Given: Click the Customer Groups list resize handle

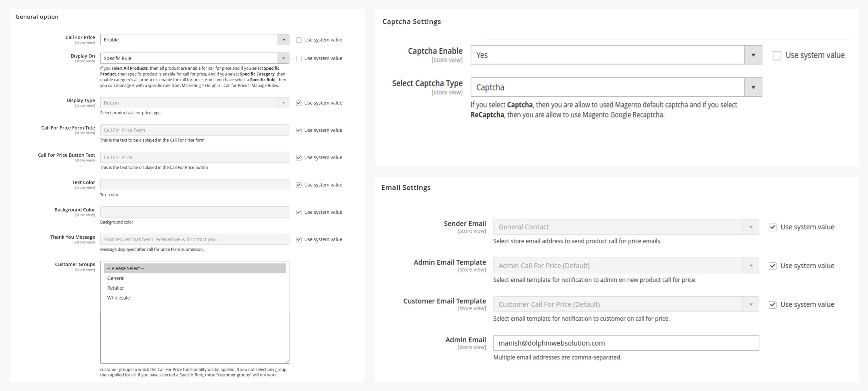Looking at the screenshot, I should click(x=287, y=362).
